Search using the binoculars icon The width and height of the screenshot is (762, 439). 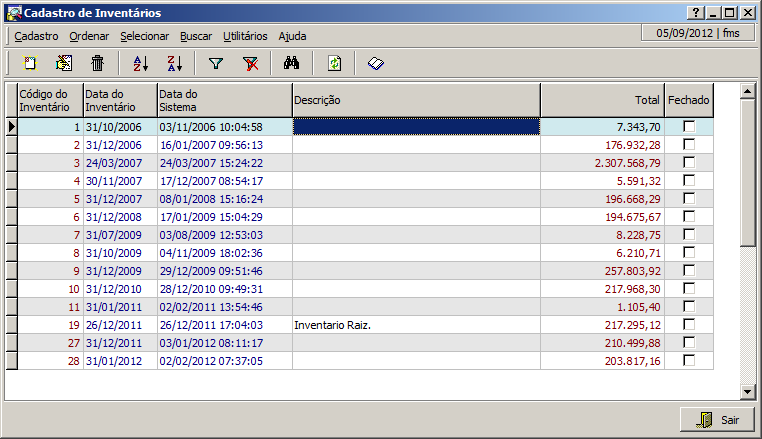pos(292,64)
